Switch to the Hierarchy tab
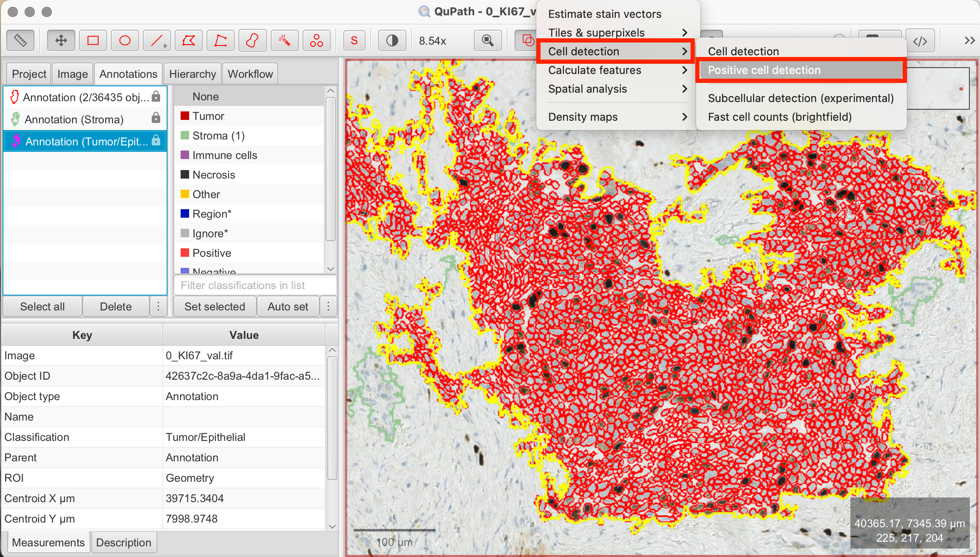 (x=193, y=74)
